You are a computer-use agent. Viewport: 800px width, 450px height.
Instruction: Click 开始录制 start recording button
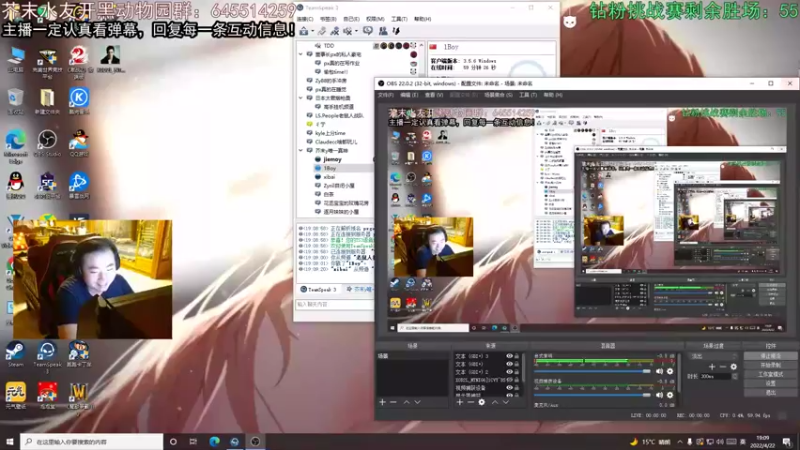[770, 365]
